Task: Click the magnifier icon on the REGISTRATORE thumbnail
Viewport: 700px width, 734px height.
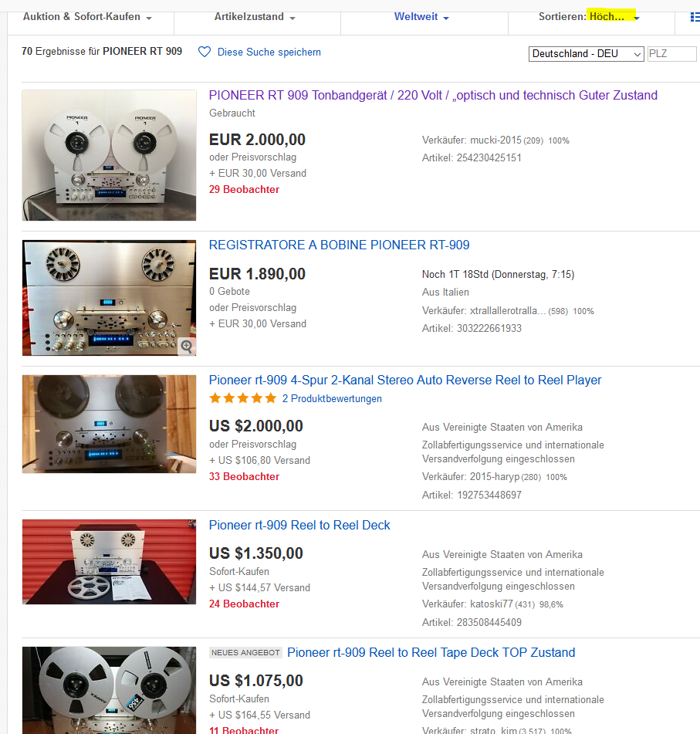Action: 187,347
